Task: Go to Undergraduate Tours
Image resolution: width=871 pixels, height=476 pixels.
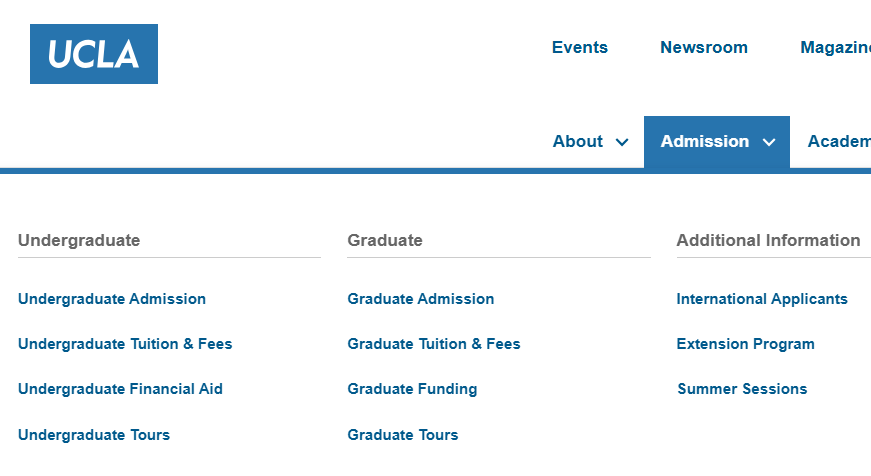Action: pyautogui.click(x=94, y=435)
